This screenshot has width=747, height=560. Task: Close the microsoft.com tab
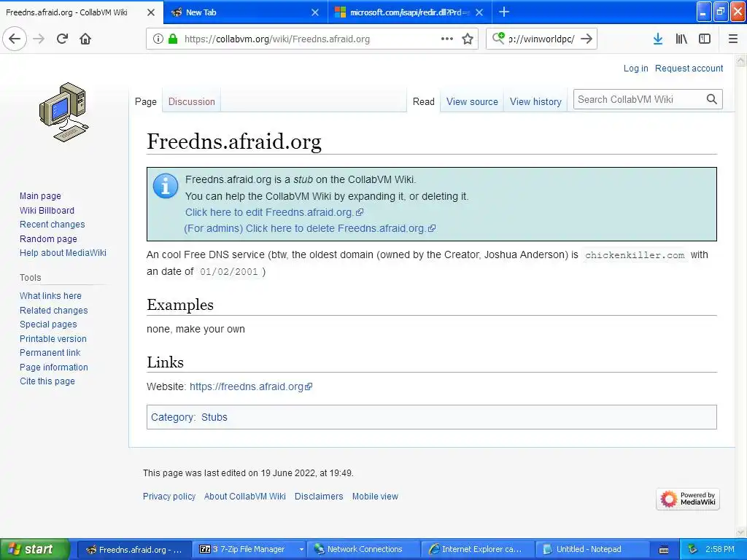click(479, 12)
